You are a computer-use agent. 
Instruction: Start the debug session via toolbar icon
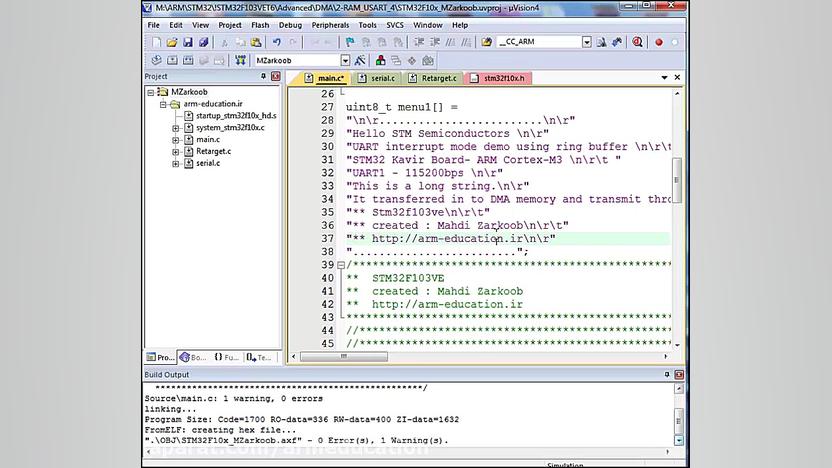pyautogui.click(x=635, y=43)
